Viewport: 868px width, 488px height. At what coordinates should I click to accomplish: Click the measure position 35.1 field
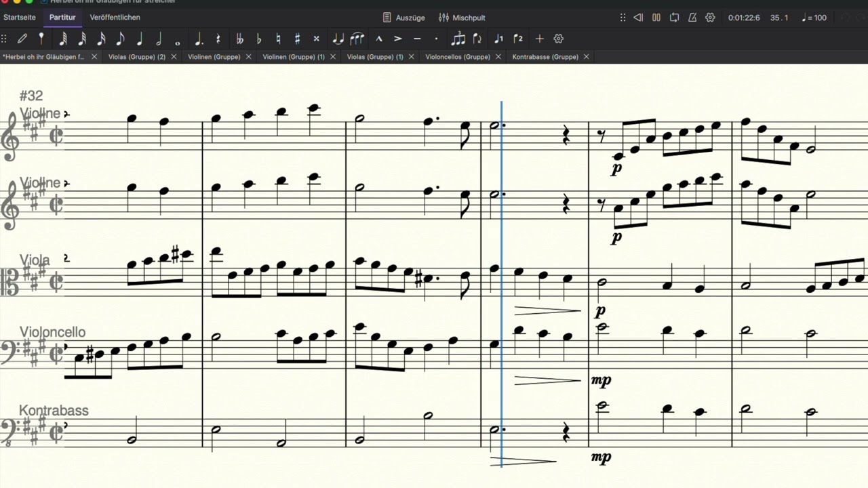coord(779,18)
